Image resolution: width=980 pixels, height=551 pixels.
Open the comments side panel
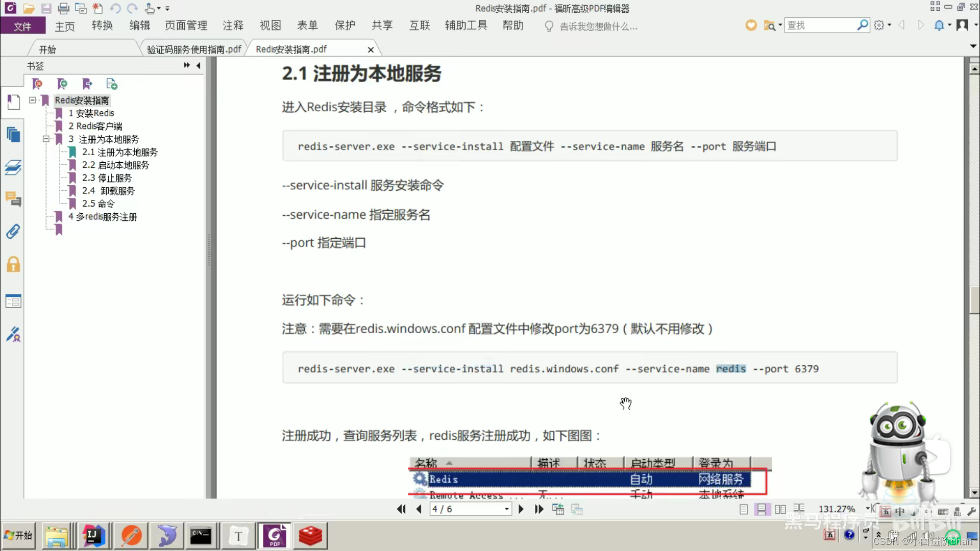14,199
